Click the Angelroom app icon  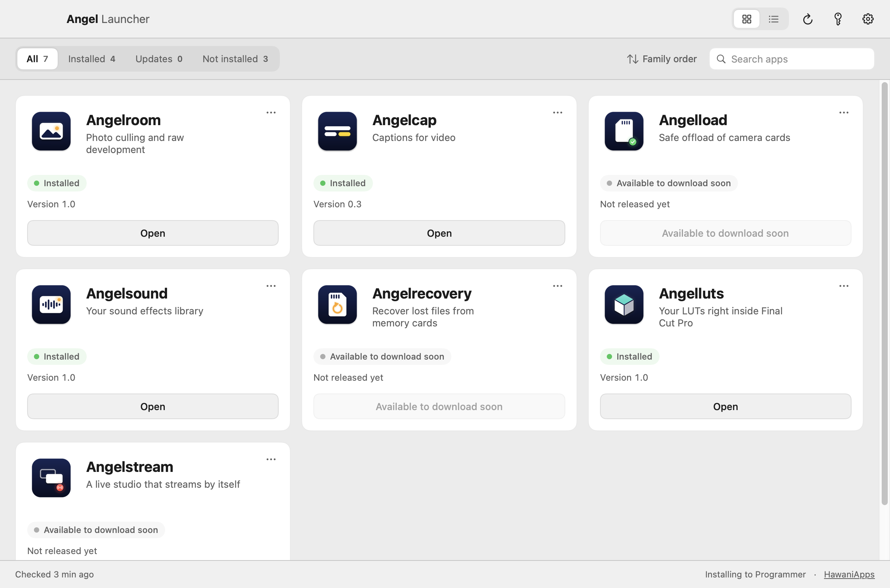tap(51, 131)
